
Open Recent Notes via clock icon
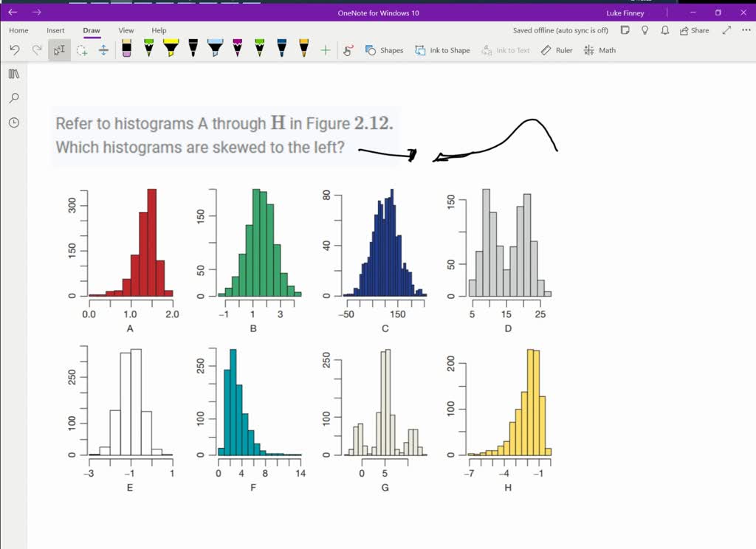[x=13, y=122]
